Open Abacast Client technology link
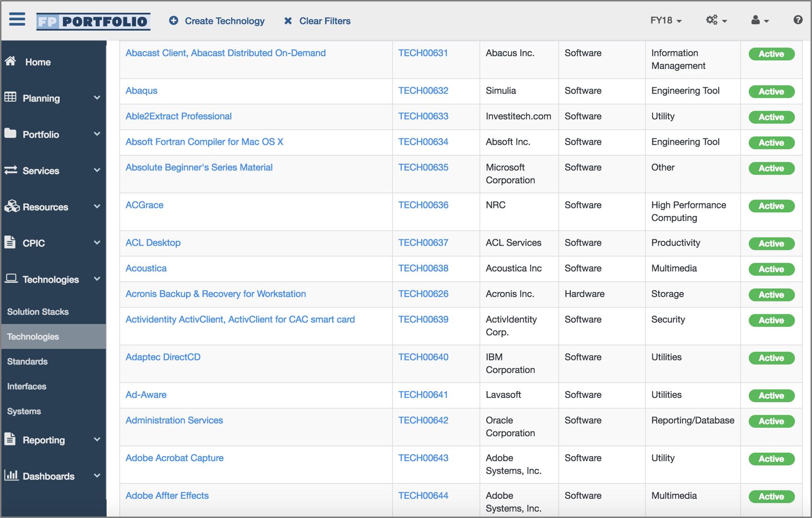The height and width of the screenshot is (518, 812). pyautogui.click(x=225, y=53)
